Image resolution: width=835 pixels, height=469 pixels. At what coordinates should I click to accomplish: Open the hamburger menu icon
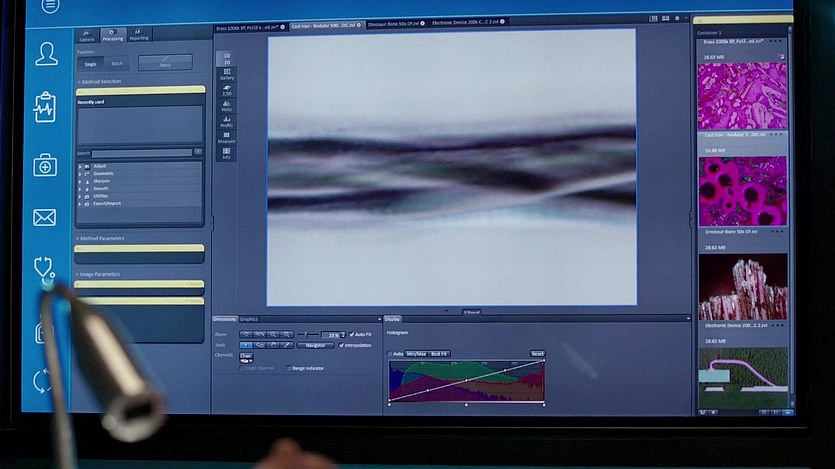[51, 6]
